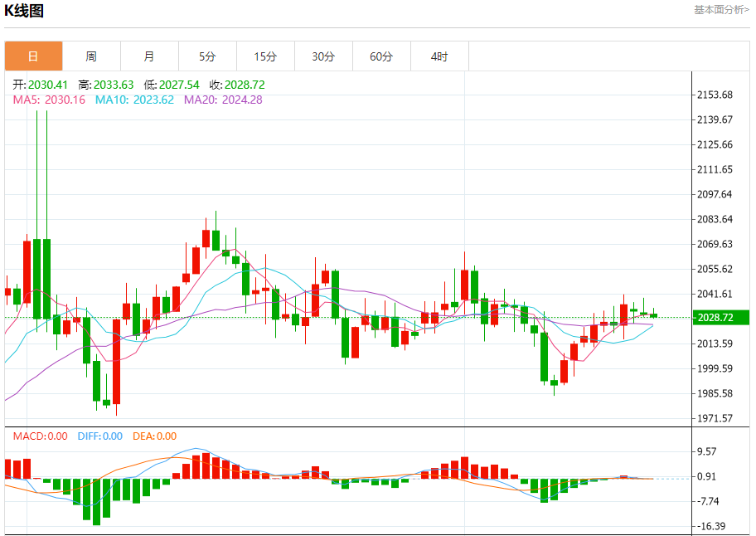
Task: Click the -7.74 MACD axis label
Action: point(708,501)
